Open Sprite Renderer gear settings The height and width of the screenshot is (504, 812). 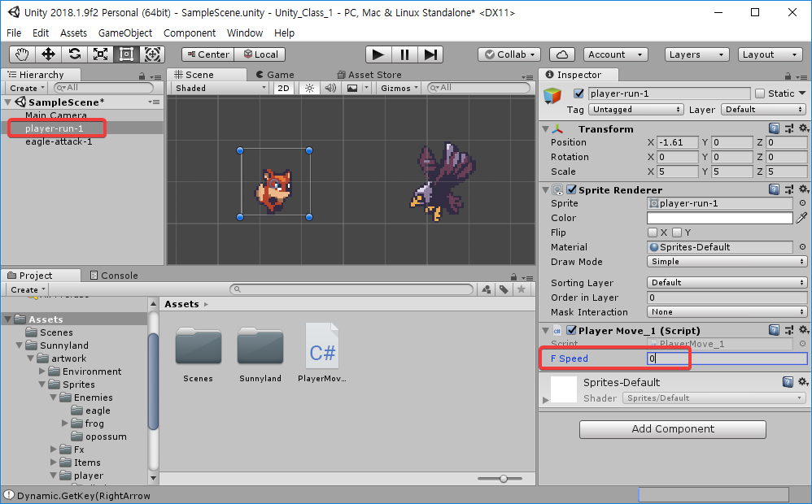pos(803,189)
